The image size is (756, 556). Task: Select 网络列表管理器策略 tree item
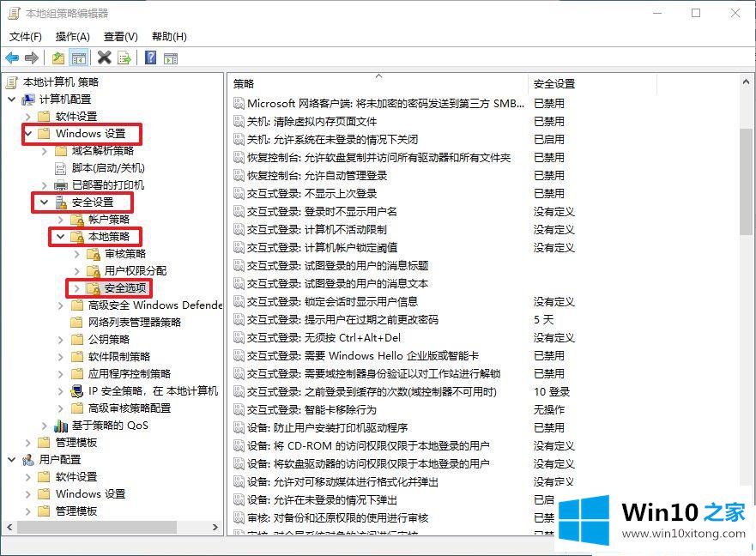(135, 322)
